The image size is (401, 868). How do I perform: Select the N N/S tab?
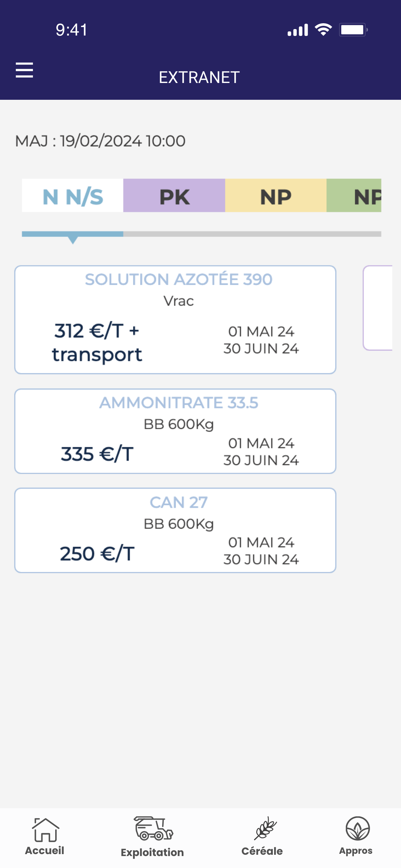(73, 196)
